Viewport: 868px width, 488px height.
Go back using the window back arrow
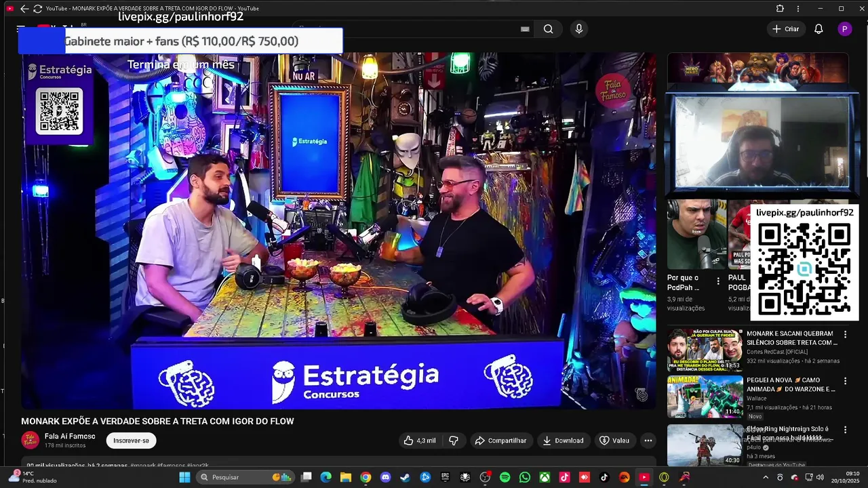(24, 9)
